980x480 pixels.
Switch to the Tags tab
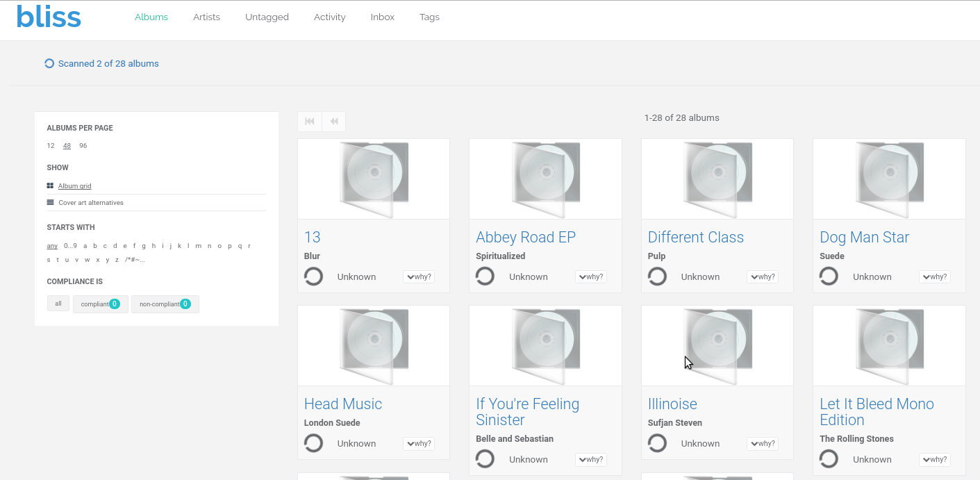(429, 17)
